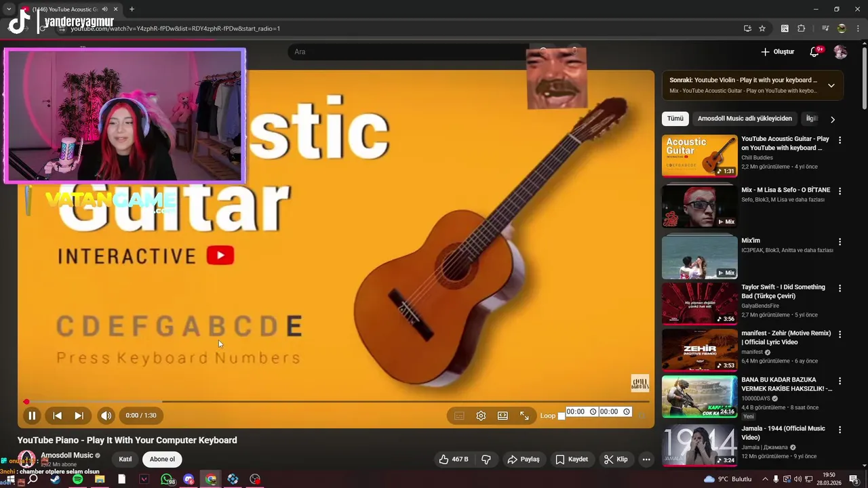Open options for BANA BU KADAR BAZUKA

click(x=840, y=381)
